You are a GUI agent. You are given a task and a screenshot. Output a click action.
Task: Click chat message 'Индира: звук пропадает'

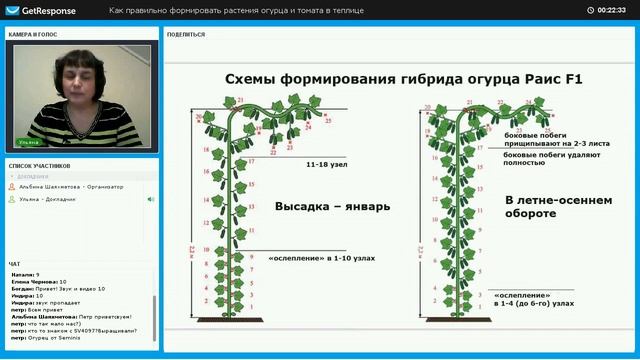click(46, 303)
